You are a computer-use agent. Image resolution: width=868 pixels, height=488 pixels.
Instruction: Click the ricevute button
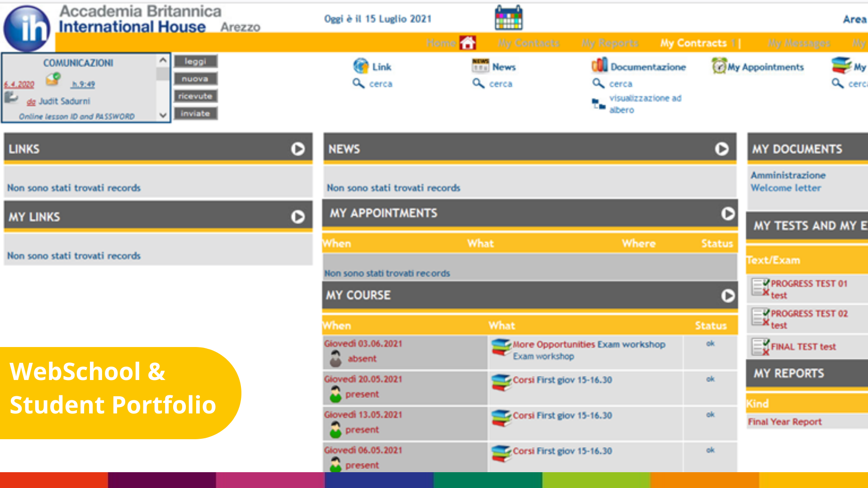tap(195, 96)
